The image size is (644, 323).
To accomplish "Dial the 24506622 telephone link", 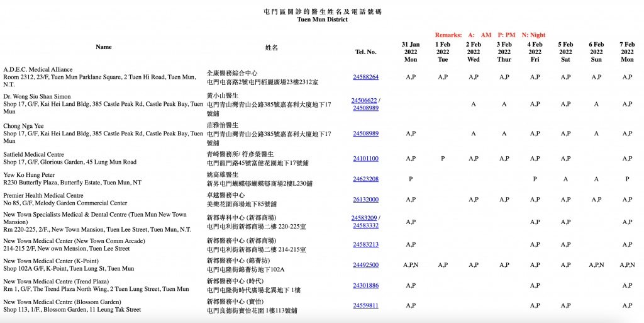I will (x=364, y=100).
